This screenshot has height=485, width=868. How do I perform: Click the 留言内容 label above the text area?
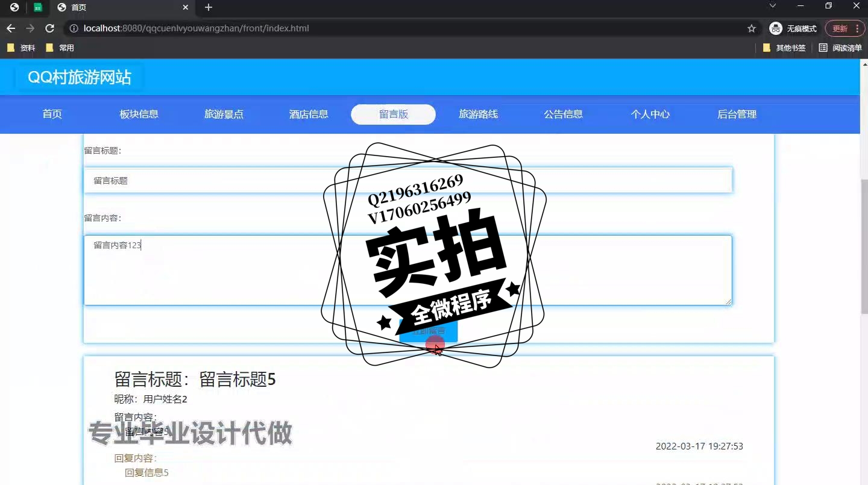pyautogui.click(x=102, y=218)
